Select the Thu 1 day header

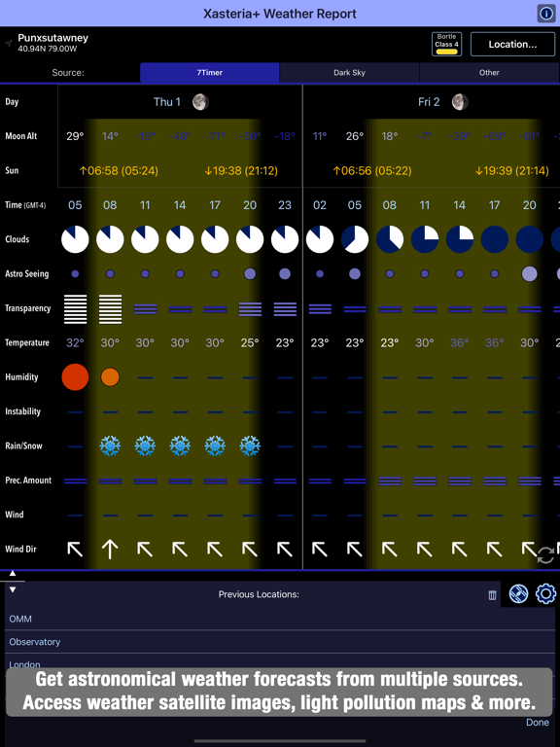(x=181, y=102)
